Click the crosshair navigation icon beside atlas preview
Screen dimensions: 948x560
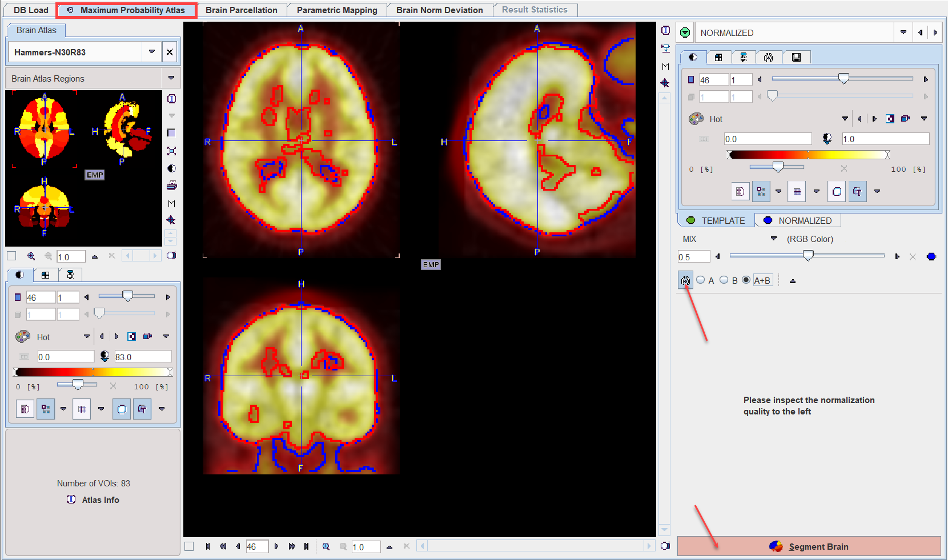[x=171, y=220]
